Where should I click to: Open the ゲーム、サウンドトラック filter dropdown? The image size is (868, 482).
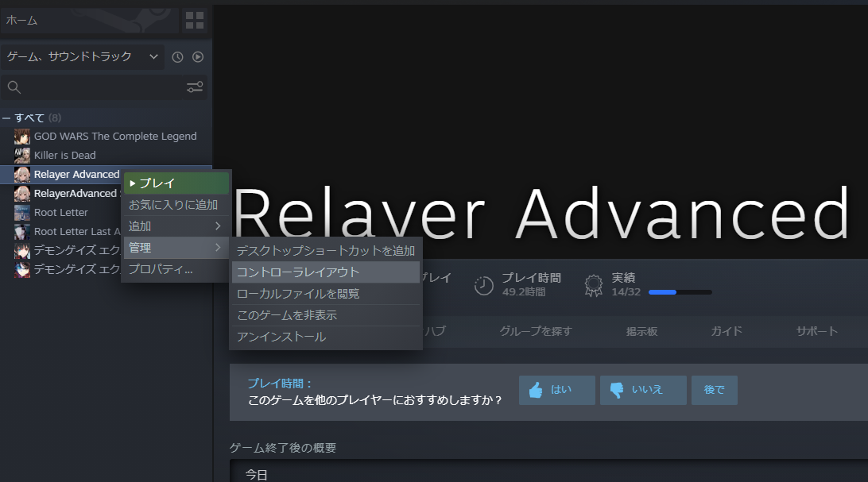click(83, 56)
